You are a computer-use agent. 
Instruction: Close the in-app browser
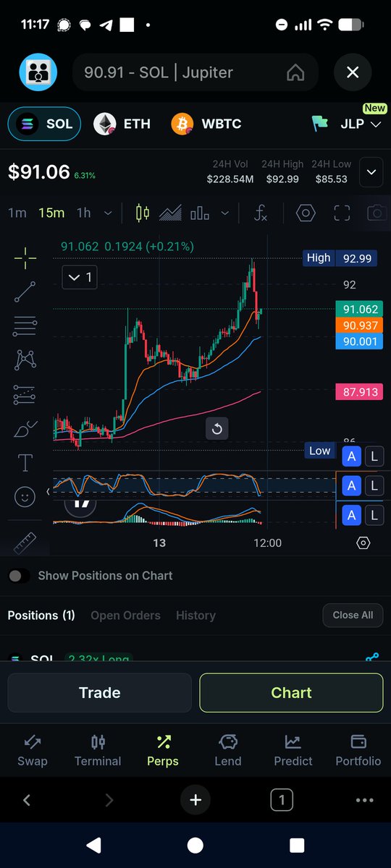[353, 72]
